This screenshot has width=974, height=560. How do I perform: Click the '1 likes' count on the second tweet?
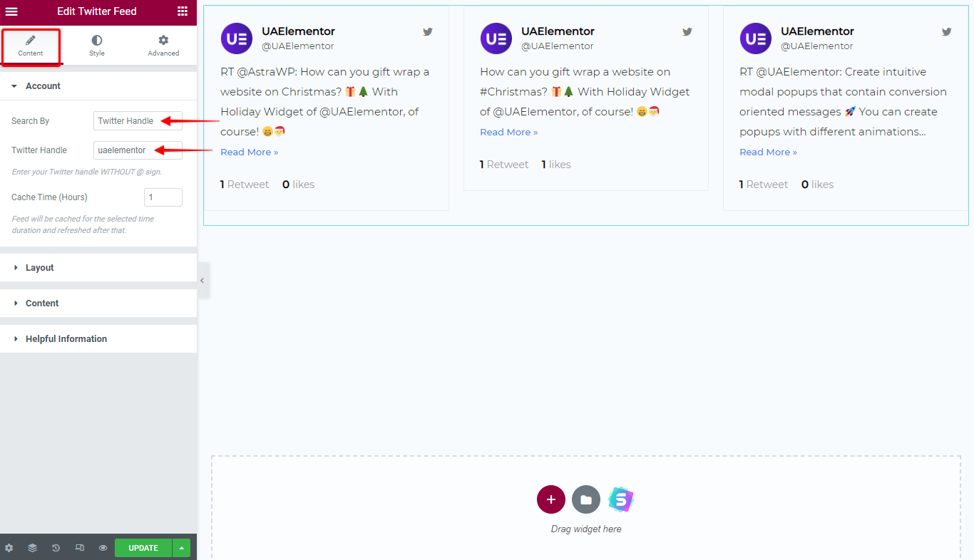(x=556, y=165)
